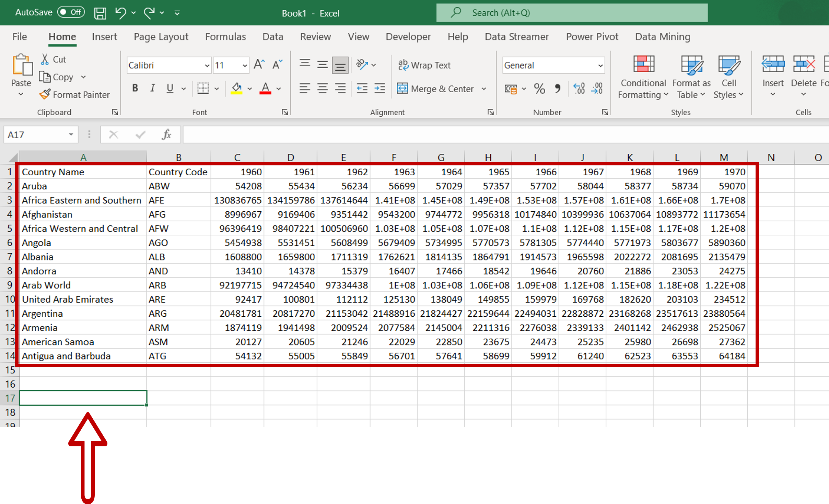The image size is (829, 504).
Task: Open the Data Streamer menu
Action: pos(516,37)
